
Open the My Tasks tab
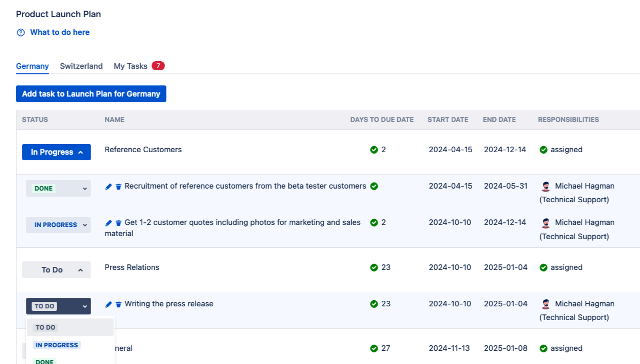pos(131,66)
